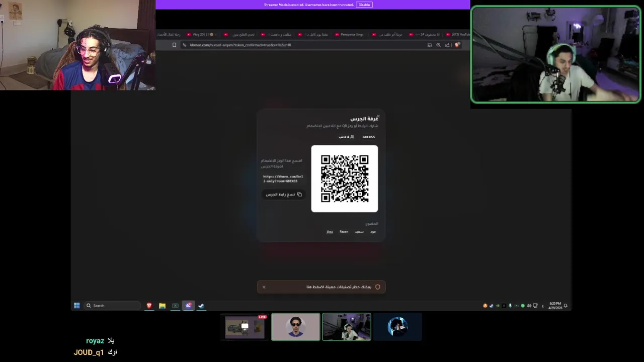644x362 pixels.
Task: Open the site settings icon in address bar
Action: [x=184, y=45]
